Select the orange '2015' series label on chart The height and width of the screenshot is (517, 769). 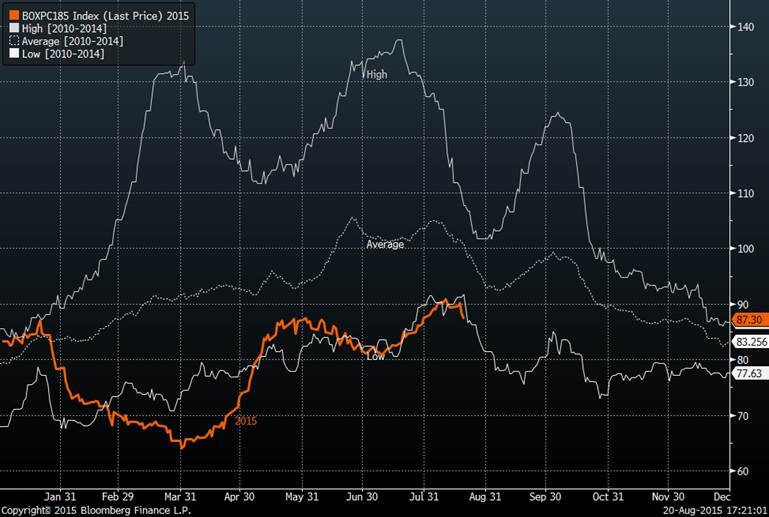pos(246,421)
